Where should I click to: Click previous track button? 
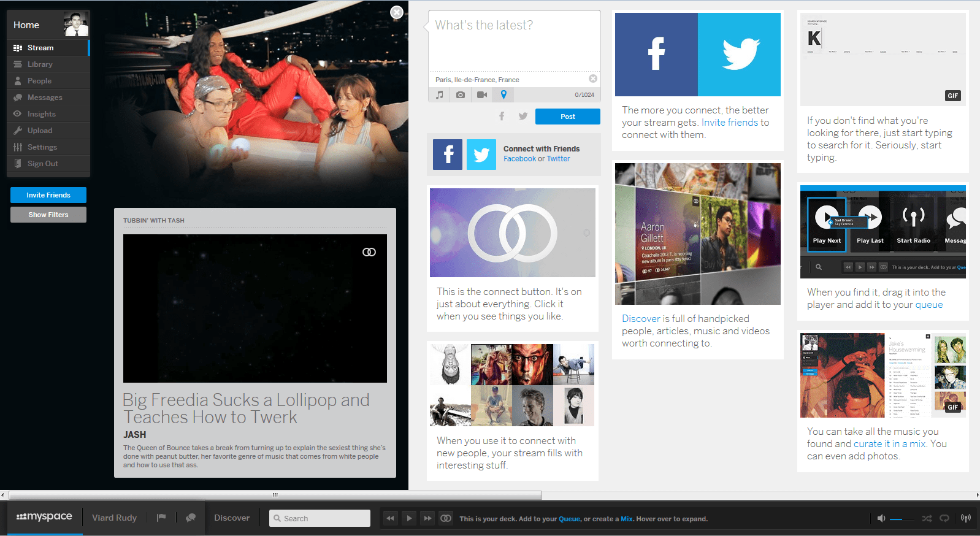point(390,518)
